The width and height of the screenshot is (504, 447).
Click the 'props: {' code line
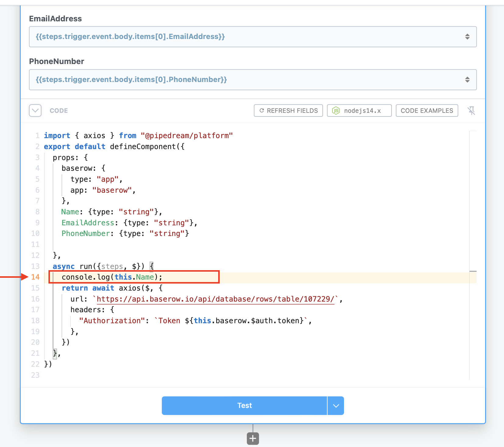point(70,158)
